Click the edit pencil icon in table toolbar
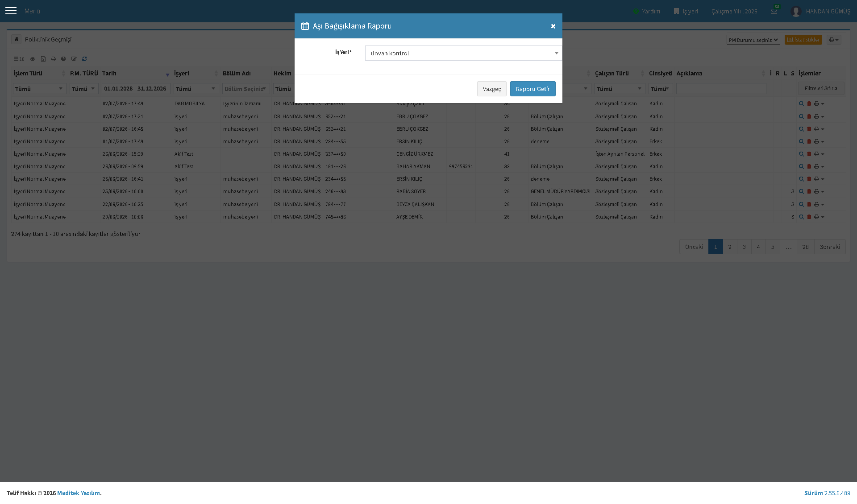Viewport: 857px width, 504px height. click(74, 59)
